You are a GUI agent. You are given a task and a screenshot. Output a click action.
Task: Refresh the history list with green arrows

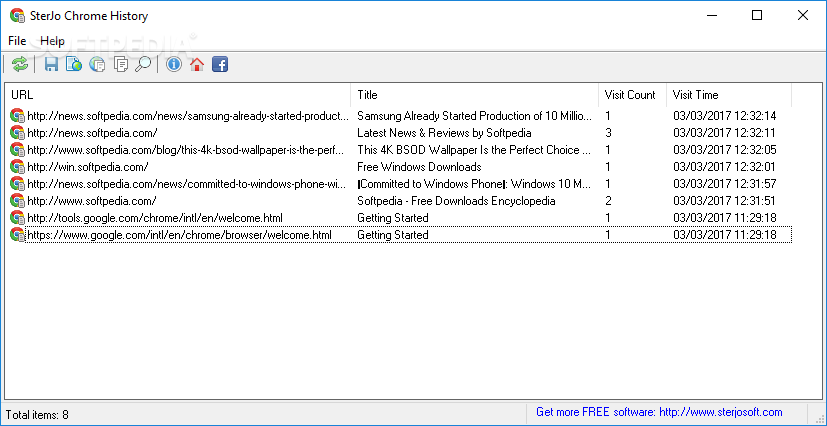pos(20,64)
